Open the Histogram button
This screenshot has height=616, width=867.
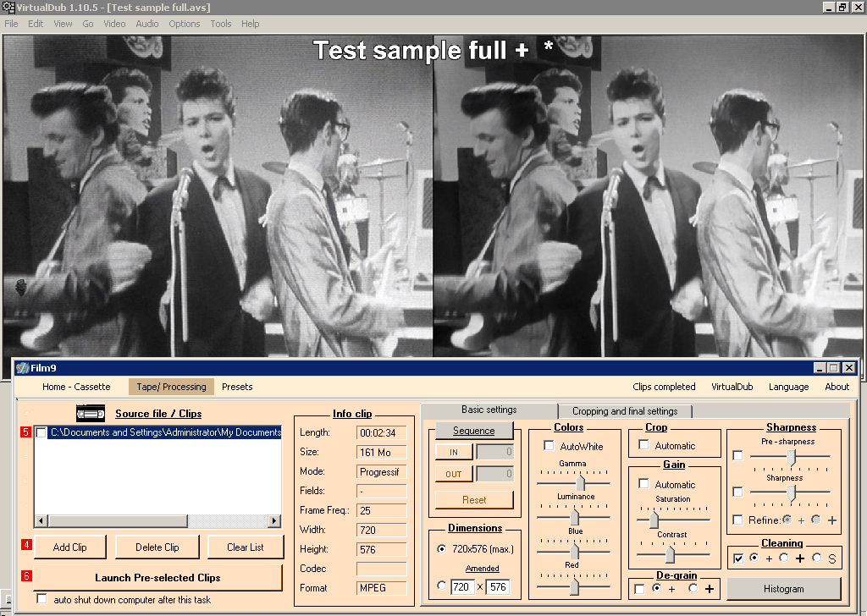point(783,589)
